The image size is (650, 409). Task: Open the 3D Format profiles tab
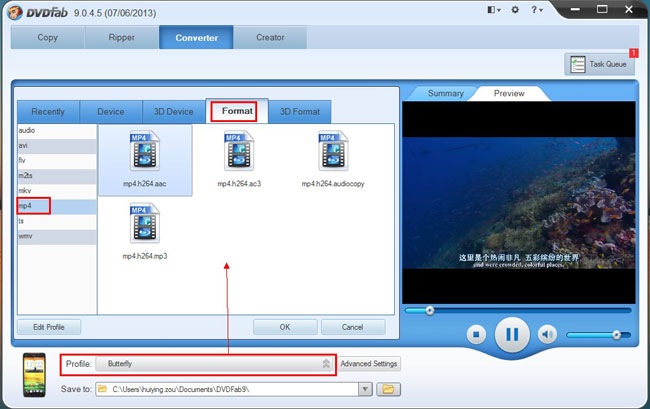point(300,111)
